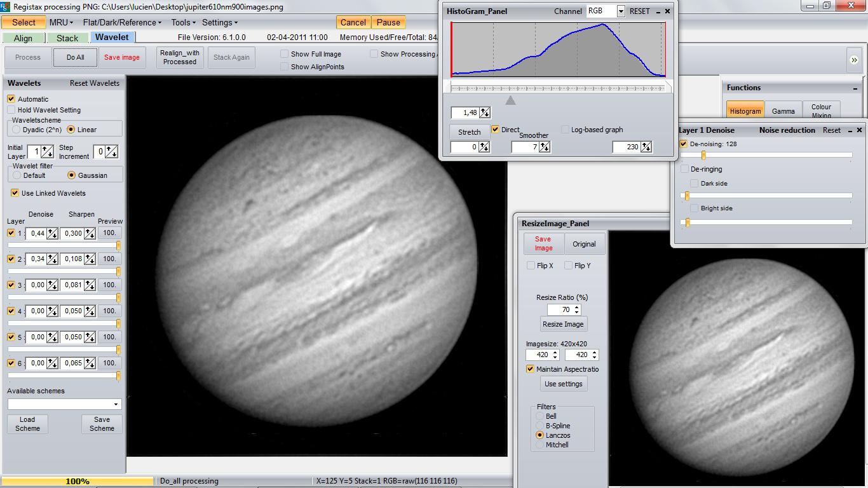
Task: Select the Mitchell resize filter
Action: tap(540, 445)
